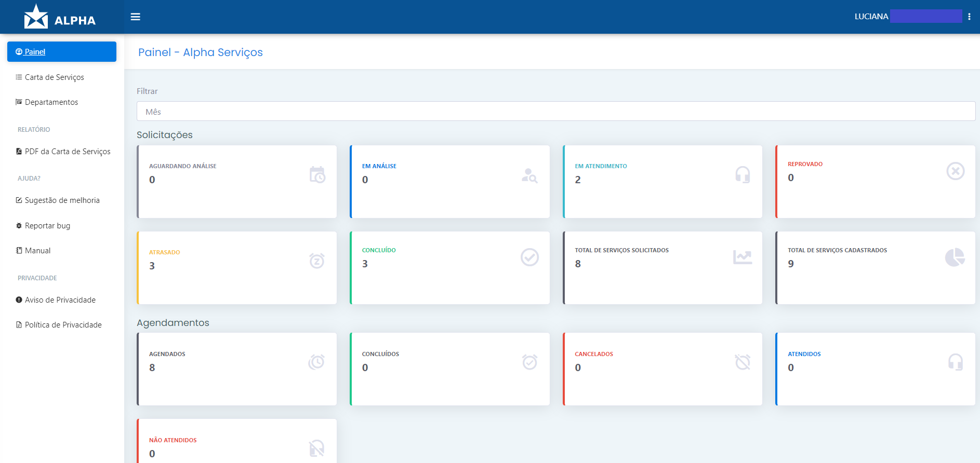Click the Solicitações section heading
Viewport: 980px width, 463px height.
(x=164, y=135)
